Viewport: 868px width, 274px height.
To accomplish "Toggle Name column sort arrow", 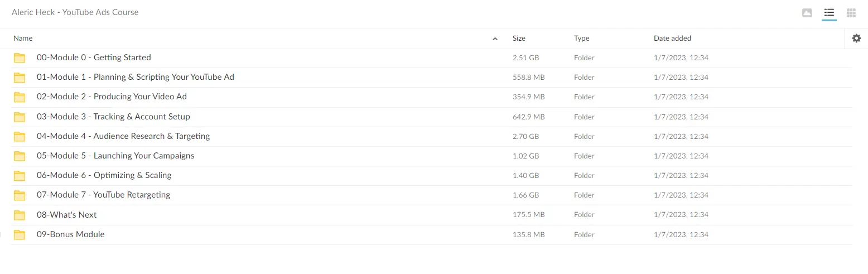I will 495,39.
